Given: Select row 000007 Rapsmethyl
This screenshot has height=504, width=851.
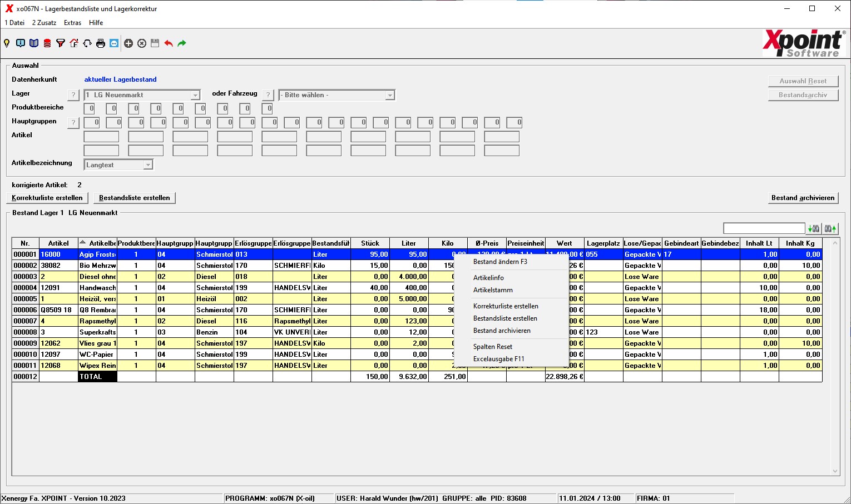Looking at the screenshot, I should point(417,321).
